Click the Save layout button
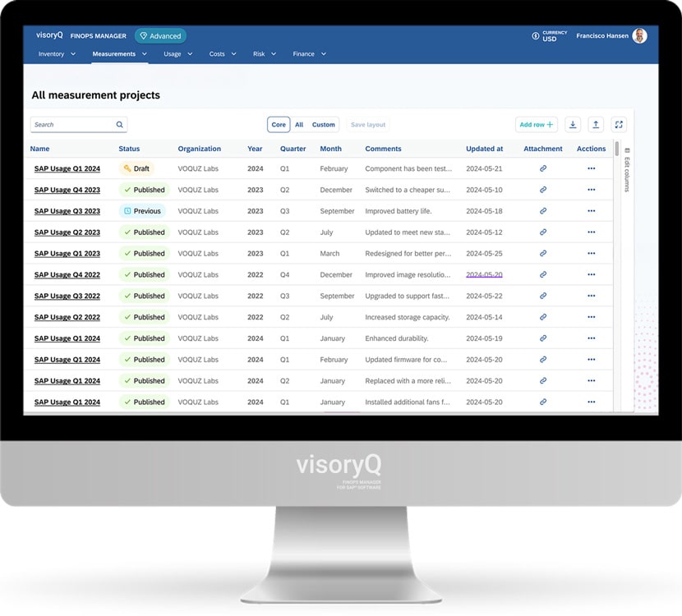Viewport: 682px width, 616px height. point(368,125)
